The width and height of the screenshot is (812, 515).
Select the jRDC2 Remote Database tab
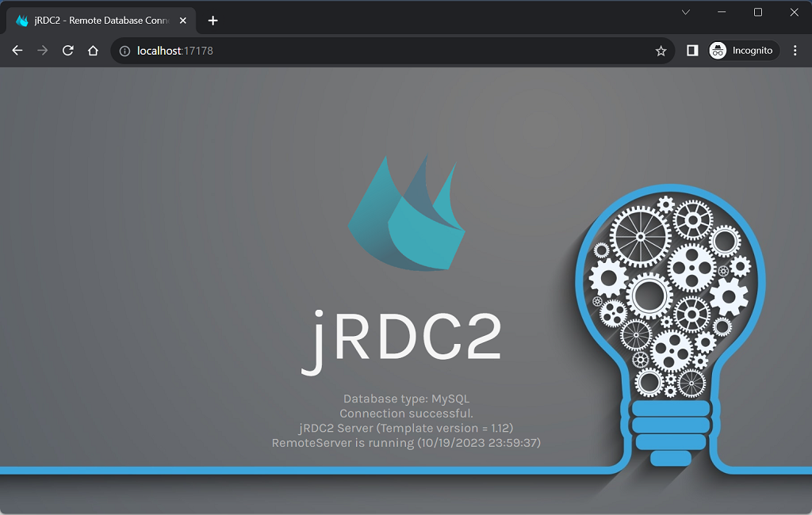coord(101,21)
